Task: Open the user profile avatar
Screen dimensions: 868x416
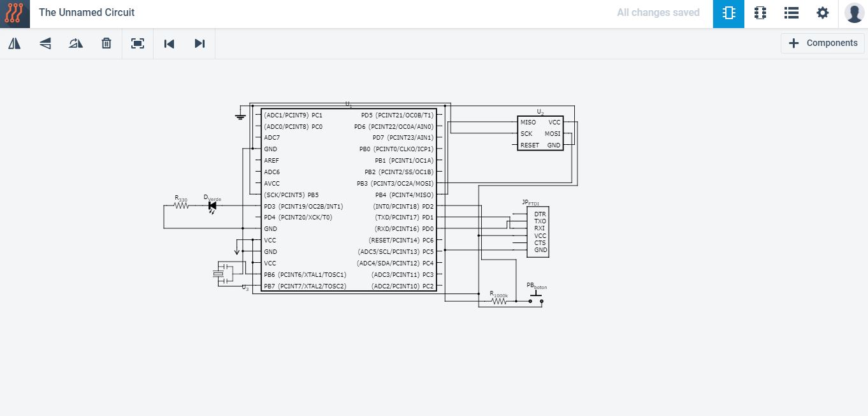Action: tap(854, 13)
